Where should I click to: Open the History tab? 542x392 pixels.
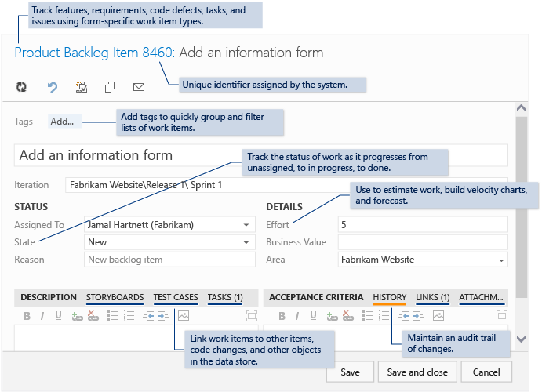(x=390, y=298)
